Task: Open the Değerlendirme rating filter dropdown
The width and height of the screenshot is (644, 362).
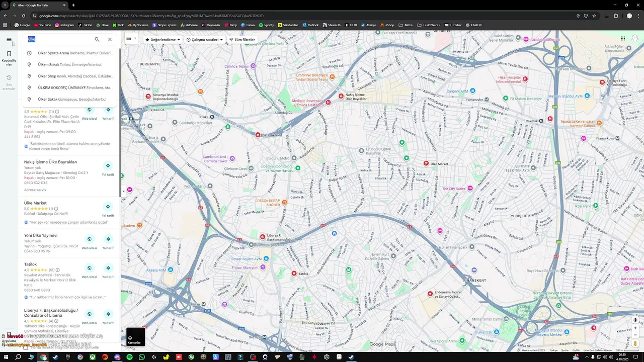Action: (x=163, y=40)
